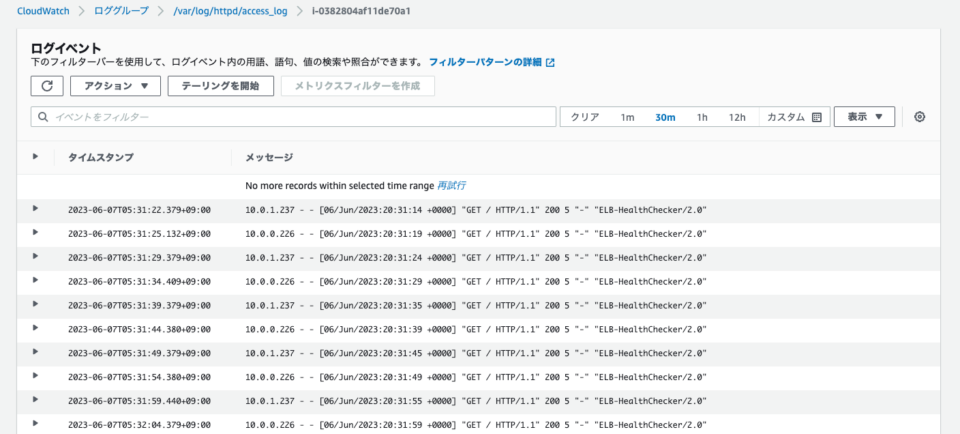Open the アクション dropdown menu
960x434 pixels.
115,86
